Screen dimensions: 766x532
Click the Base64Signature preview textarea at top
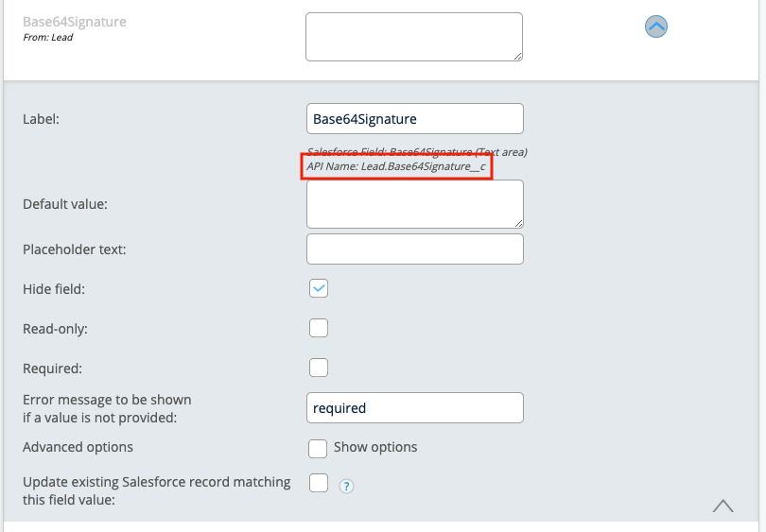(414, 36)
